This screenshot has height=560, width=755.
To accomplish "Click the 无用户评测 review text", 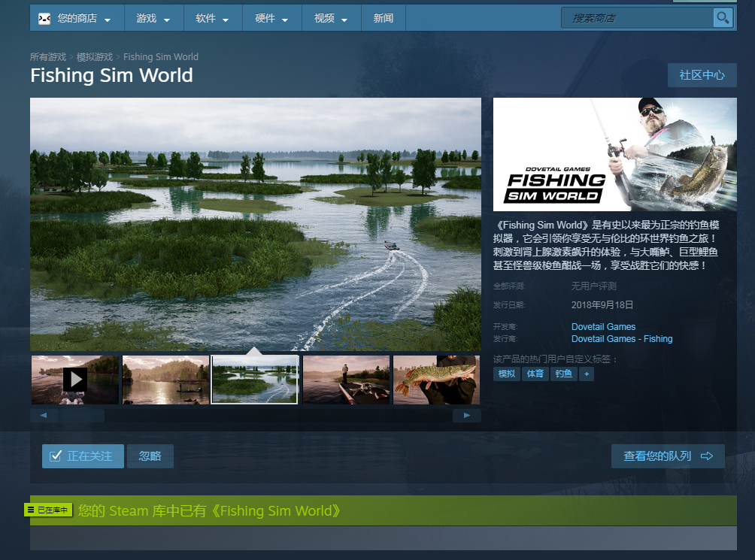I will tap(593, 286).
